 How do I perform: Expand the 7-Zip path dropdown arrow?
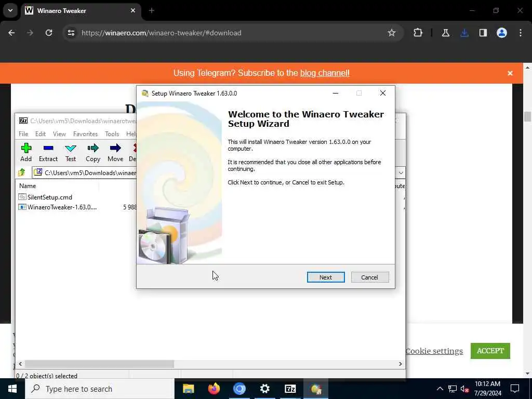tap(401, 172)
